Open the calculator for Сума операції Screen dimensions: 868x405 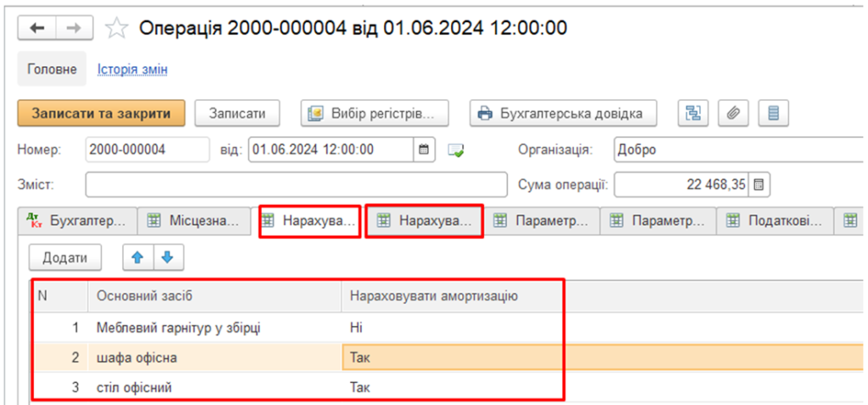(x=759, y=184)
